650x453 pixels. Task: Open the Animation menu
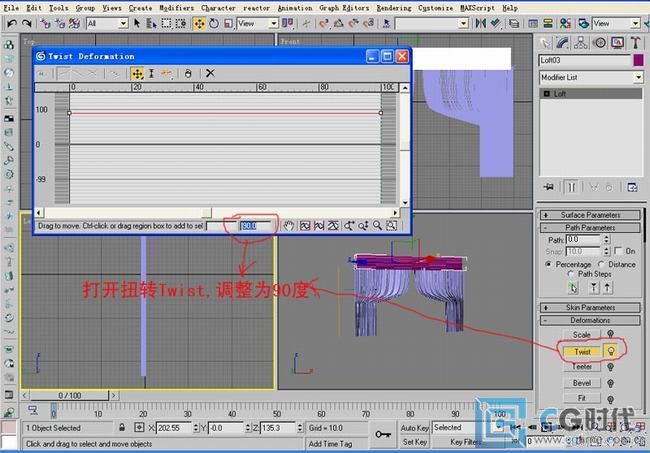(x=294, y=8)
